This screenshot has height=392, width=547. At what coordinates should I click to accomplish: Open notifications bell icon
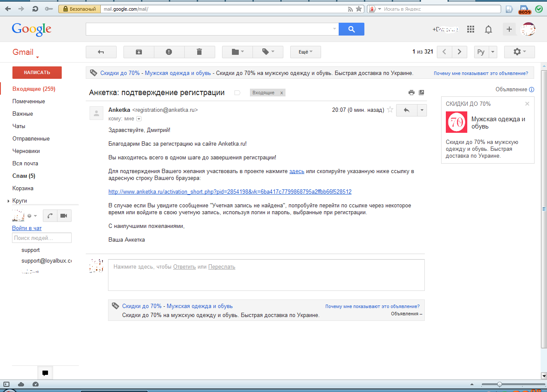488,29
